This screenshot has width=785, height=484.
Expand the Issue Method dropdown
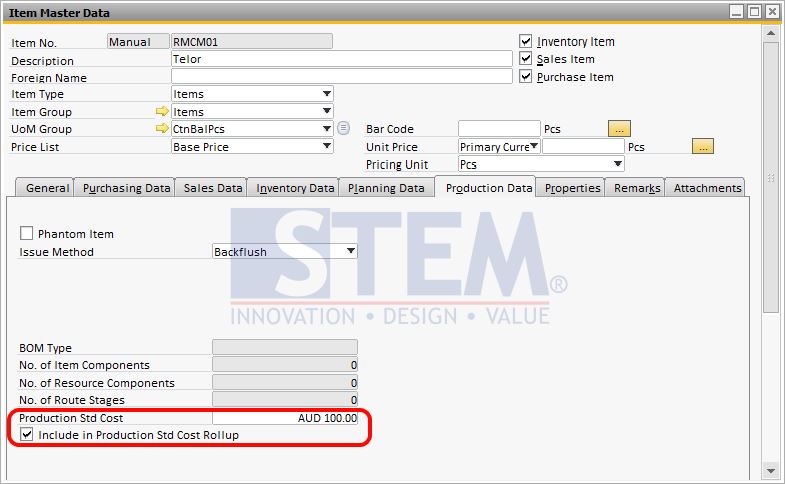(351, 251)
